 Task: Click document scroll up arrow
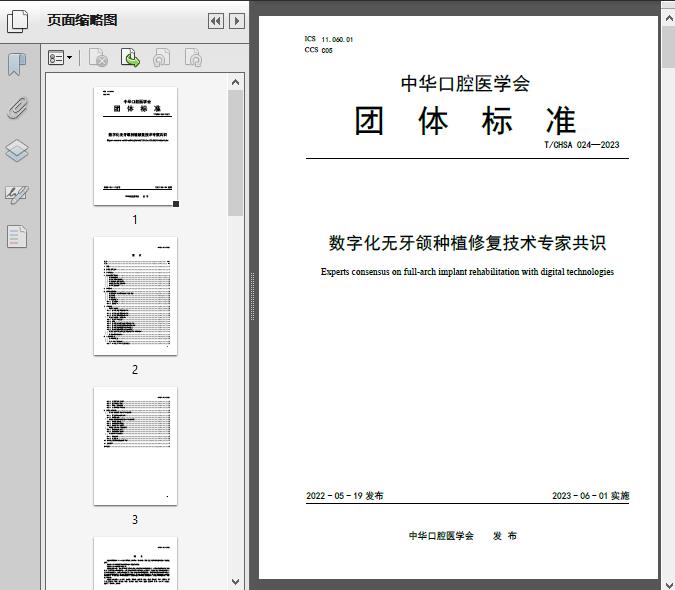point(669,19)
